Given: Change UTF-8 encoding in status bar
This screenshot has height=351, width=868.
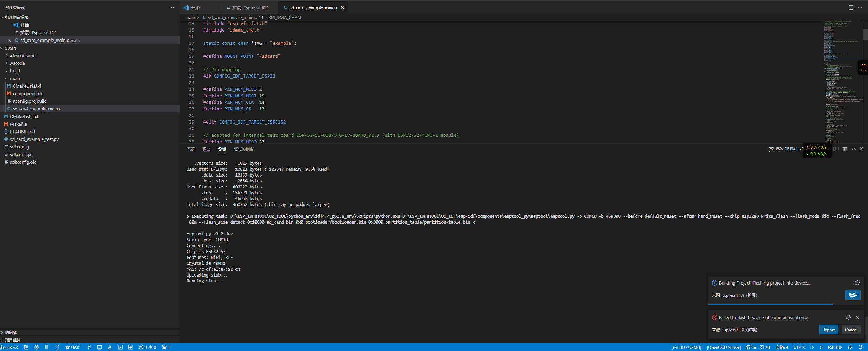Looking at the screenshot, I should [799, 347].
